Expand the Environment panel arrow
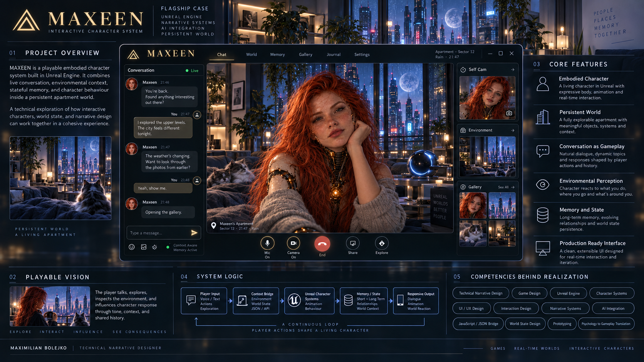644x362 pixels. tap(513, 130)
